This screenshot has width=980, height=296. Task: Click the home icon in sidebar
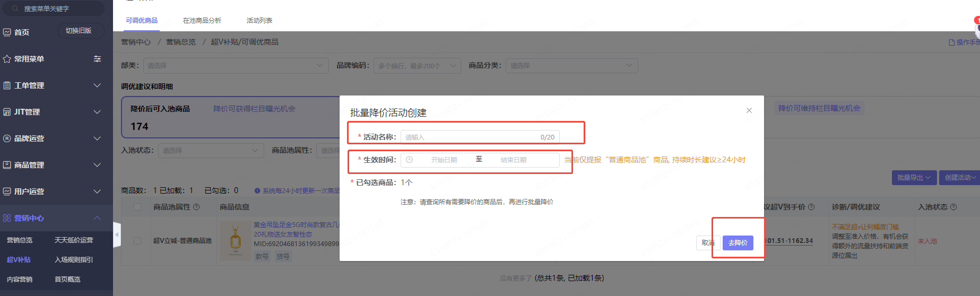tap(7, 32)
